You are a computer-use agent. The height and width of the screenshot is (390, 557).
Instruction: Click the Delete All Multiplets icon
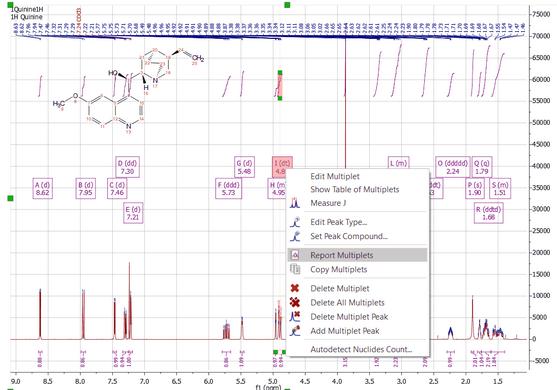pyautogui.click(x=295, y=303)
